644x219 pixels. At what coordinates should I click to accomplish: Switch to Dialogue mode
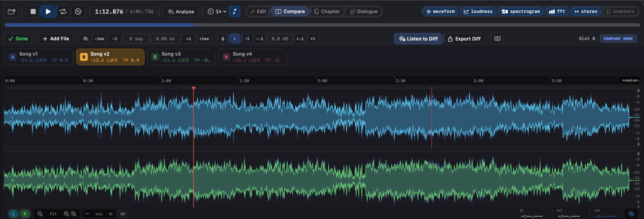click(364, 11)
